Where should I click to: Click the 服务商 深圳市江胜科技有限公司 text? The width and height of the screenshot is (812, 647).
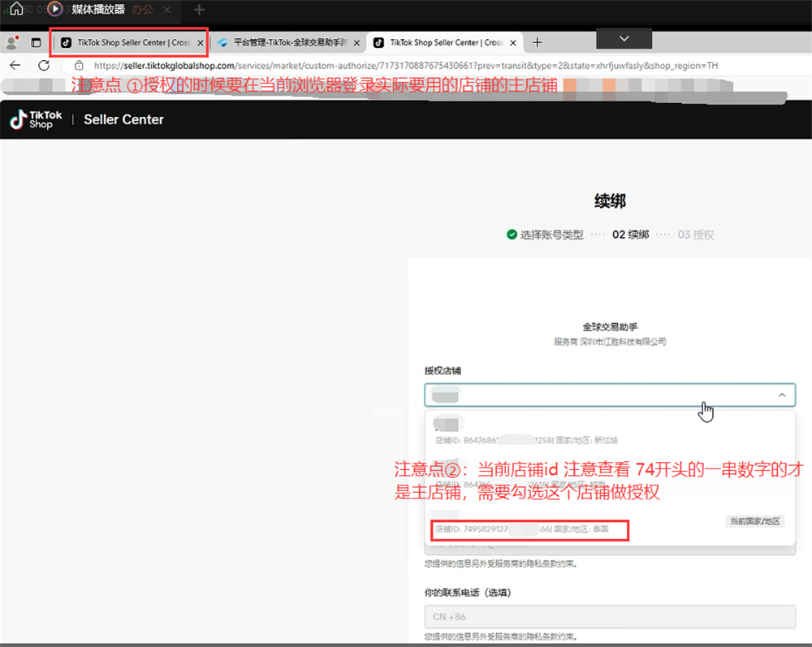610,342
